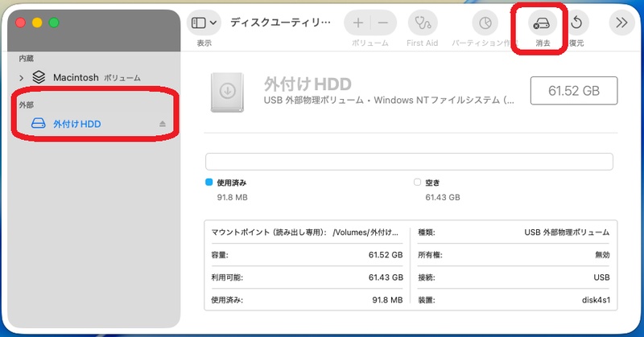Click the 61.43 GB free value under 空き
This screenshot has height=337, width=644.
point(443,197)
